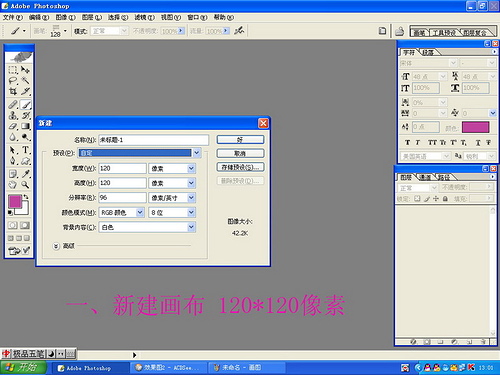500x375 pixels.
Task: Toggle Strikethrough in Character panel
Action: coord(488,142)
